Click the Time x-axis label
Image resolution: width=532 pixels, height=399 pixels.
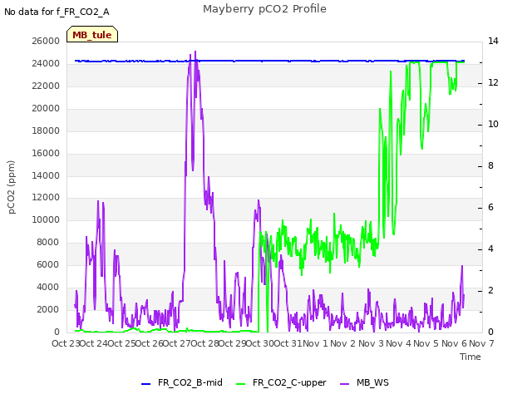pos(470,357)
